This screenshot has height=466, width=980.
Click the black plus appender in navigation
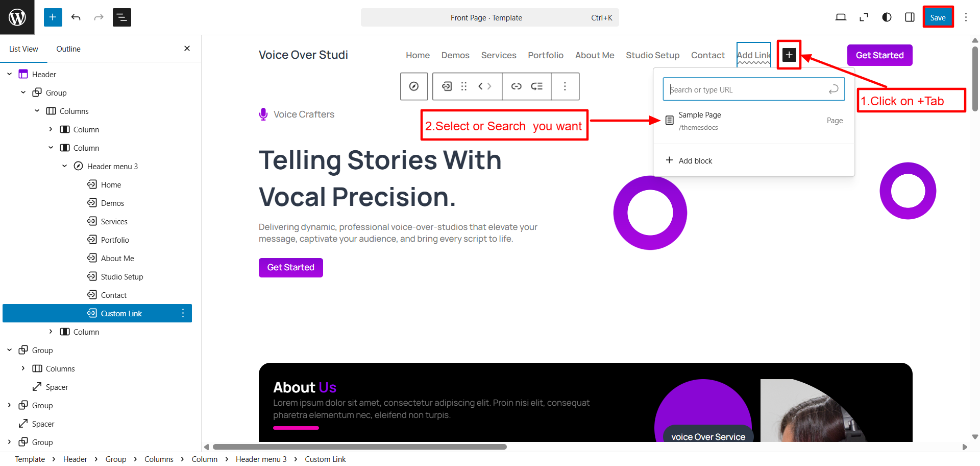[789, 55]
